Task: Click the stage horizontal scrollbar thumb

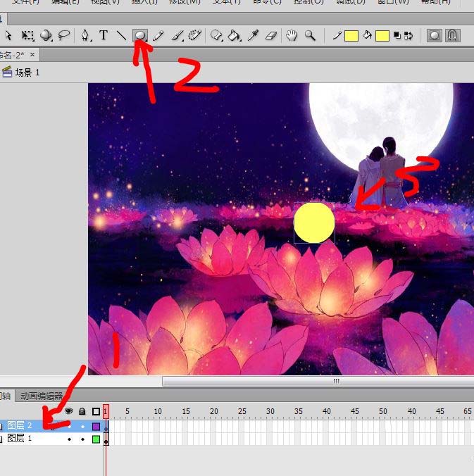Action: [318, 381]
